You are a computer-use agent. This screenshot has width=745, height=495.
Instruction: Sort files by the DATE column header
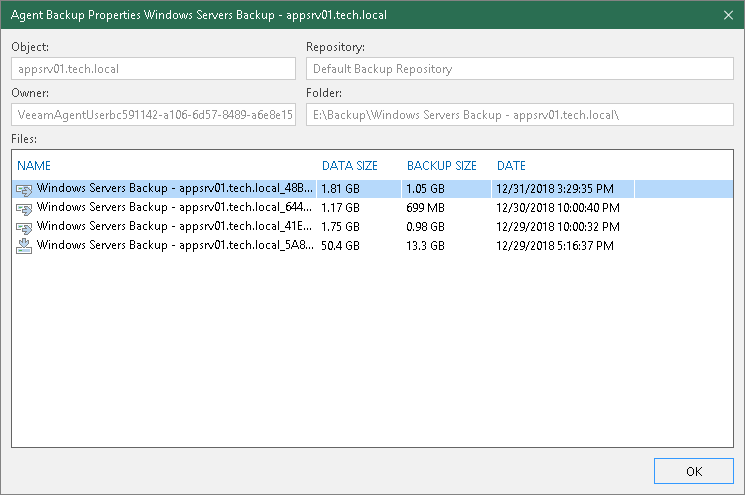pyautogui.click(x=511, y=166)
